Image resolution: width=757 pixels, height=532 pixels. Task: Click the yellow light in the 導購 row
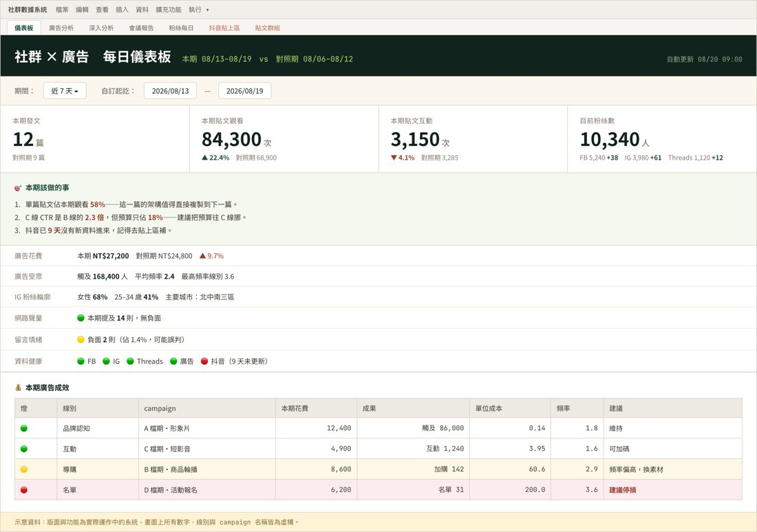[x=24, y=469]
